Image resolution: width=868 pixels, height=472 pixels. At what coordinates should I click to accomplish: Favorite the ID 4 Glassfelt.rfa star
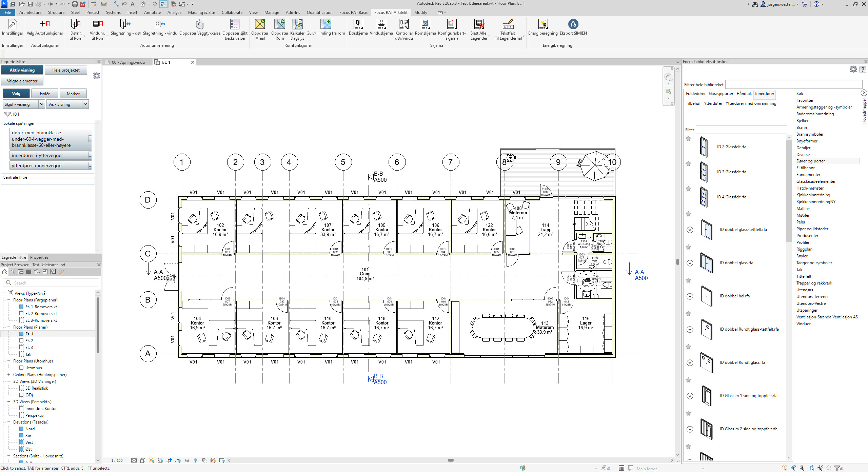click(688, 189)
